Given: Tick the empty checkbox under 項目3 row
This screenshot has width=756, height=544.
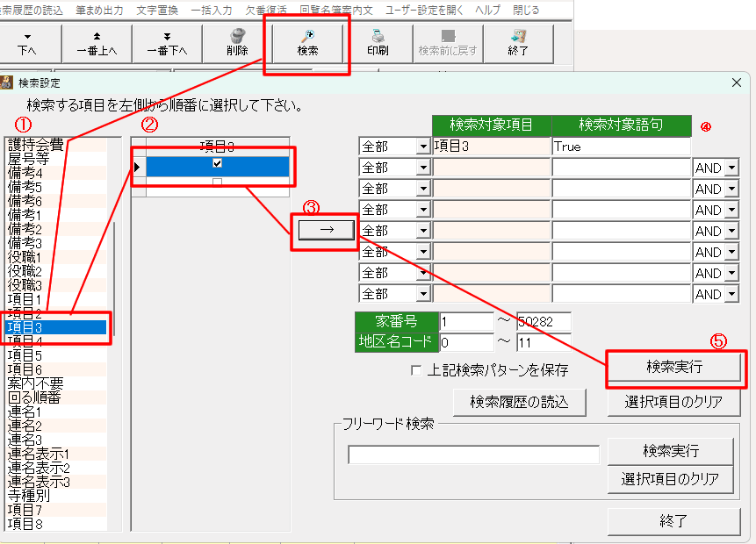Looking at the screenshot, I should coord(218,183).
